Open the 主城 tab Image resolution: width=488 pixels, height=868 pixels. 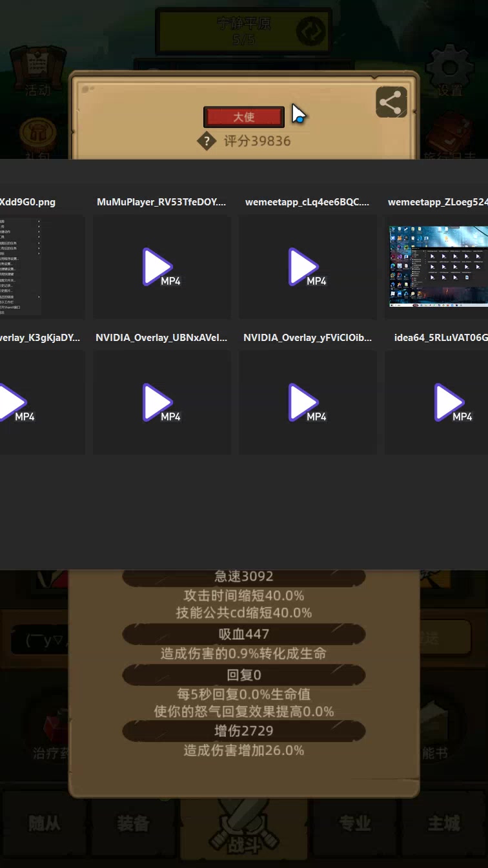coord(444,823)
